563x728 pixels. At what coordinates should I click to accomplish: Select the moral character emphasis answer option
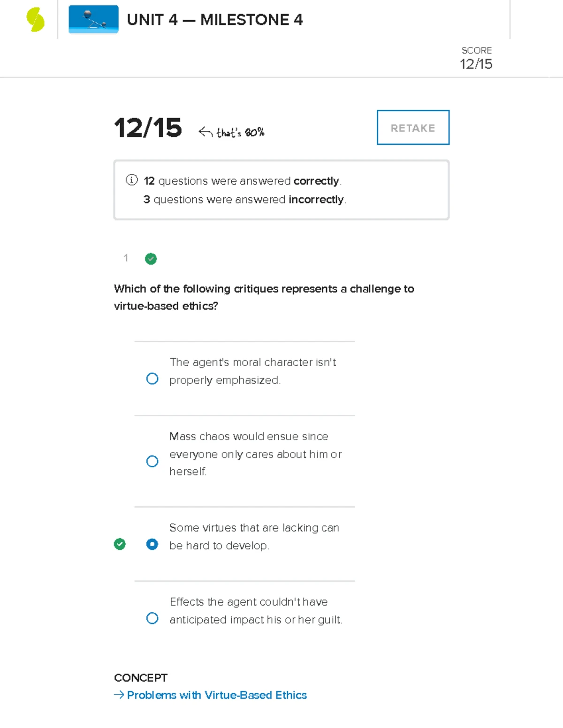pos(152,378)
